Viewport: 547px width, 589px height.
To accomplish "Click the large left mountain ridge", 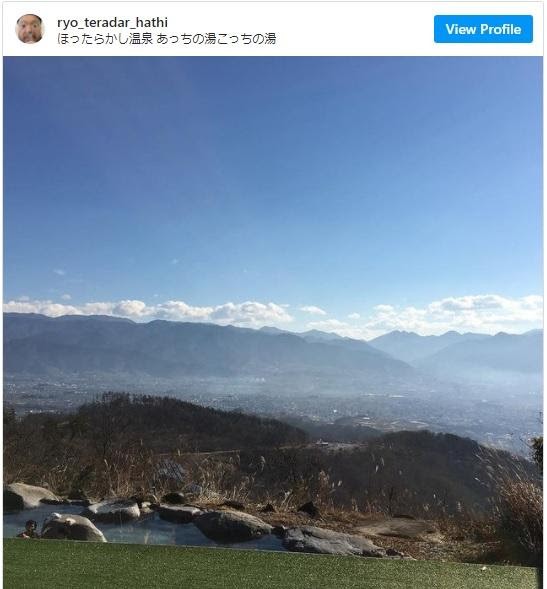I will point(188,346).
